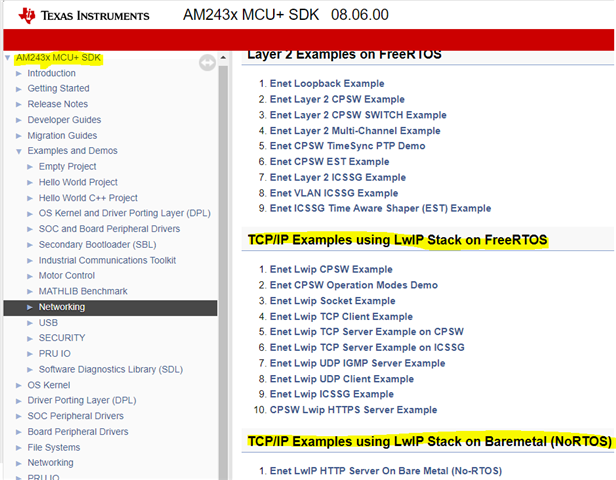Open the Developer Guides page
Image resolution: width=616 pixels, height=480 pixels.
64,120
